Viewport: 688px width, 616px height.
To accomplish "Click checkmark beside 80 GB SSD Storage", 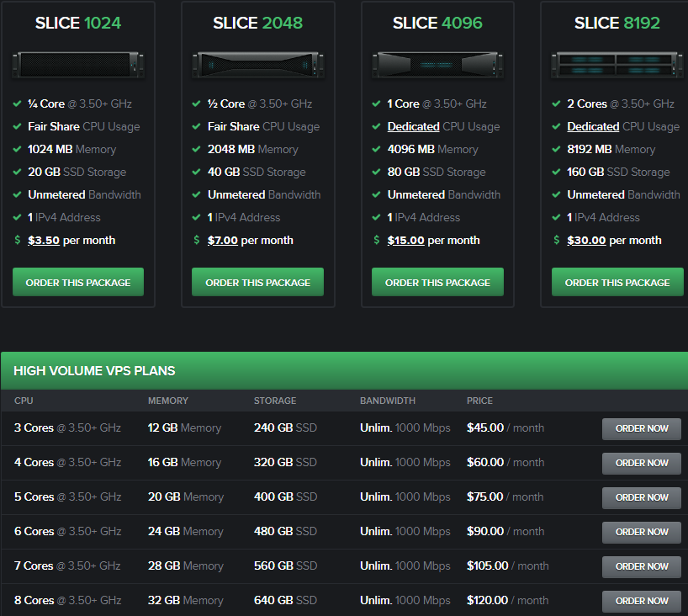I will [x=376, y=172].
